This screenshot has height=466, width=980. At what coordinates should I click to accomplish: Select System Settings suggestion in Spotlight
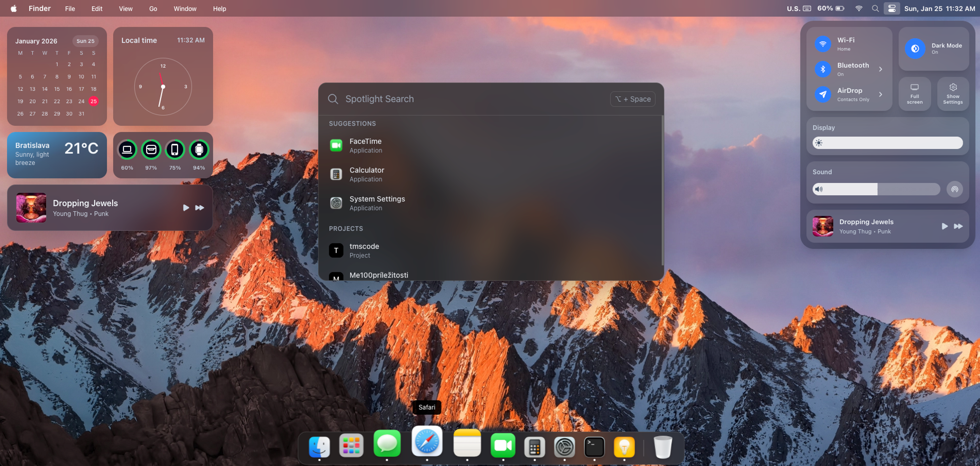pyautogui.click(x=490, y=203)
